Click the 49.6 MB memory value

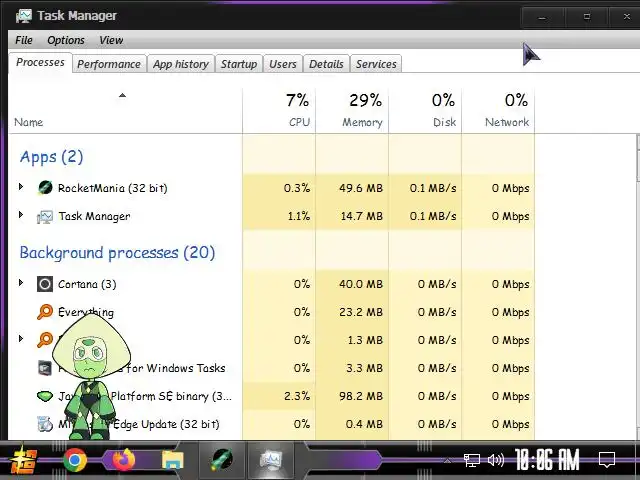click(361, 188)
